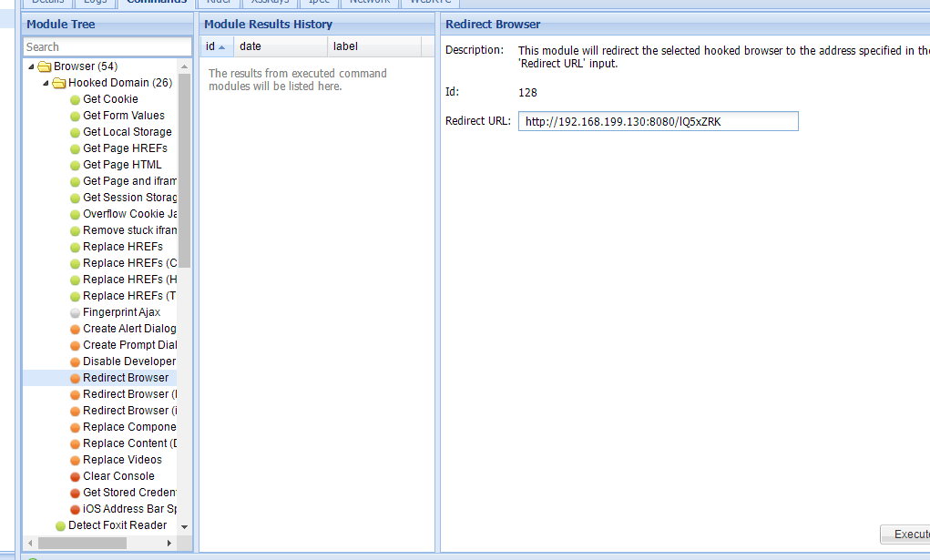930x560 pixels.
Task: Switch to the Network tab
Action: coord(370,3)
